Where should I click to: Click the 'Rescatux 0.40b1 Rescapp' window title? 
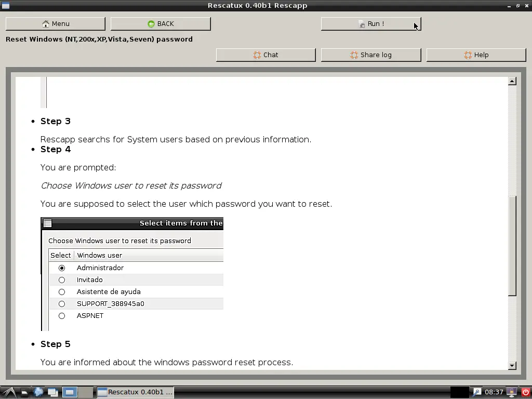tap(258, 6)
